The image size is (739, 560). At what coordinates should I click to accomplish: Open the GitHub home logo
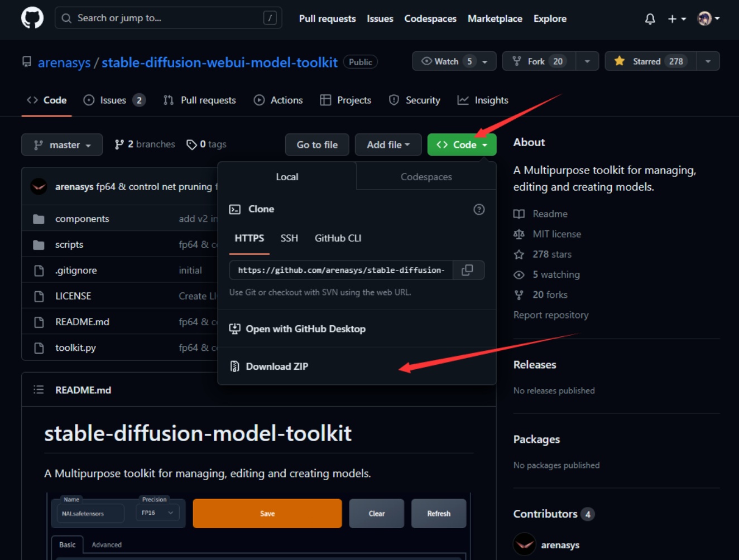point(32,18)
